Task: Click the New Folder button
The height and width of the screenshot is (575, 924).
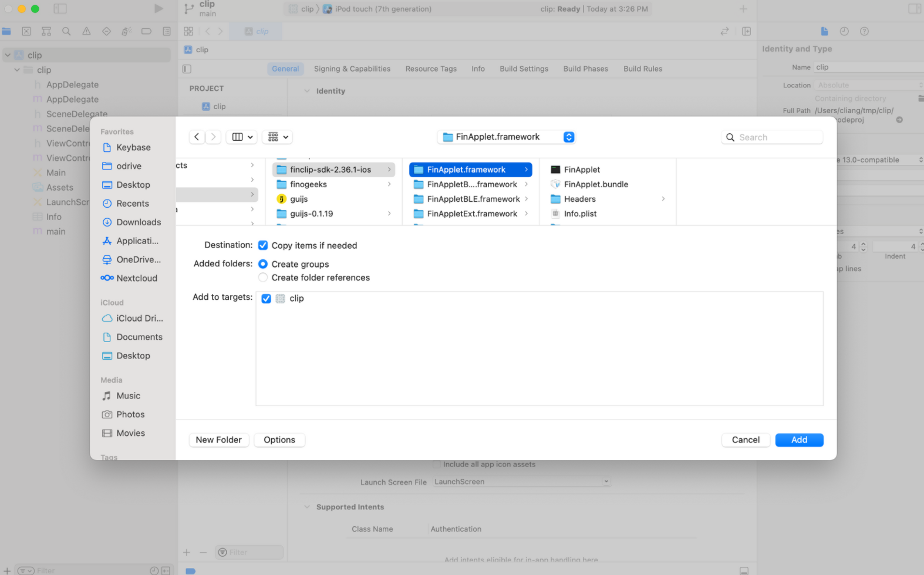Action: coord(219,440)
